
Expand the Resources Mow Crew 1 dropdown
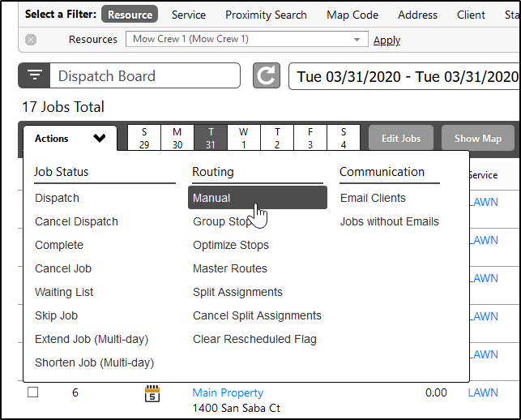[x=357, y=40]
